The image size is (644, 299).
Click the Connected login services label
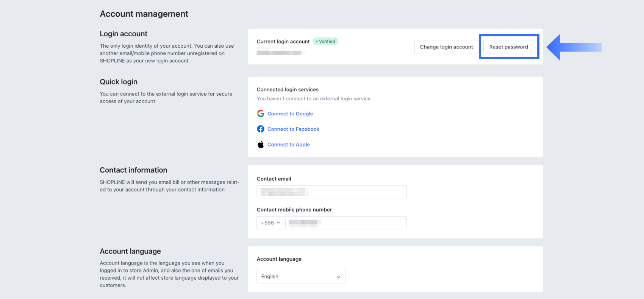(288, 90)
